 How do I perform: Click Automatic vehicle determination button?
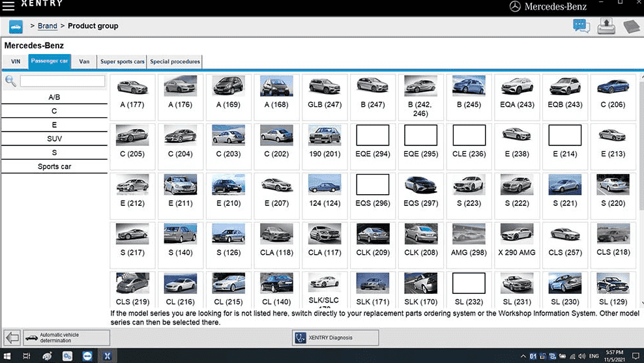66,338
